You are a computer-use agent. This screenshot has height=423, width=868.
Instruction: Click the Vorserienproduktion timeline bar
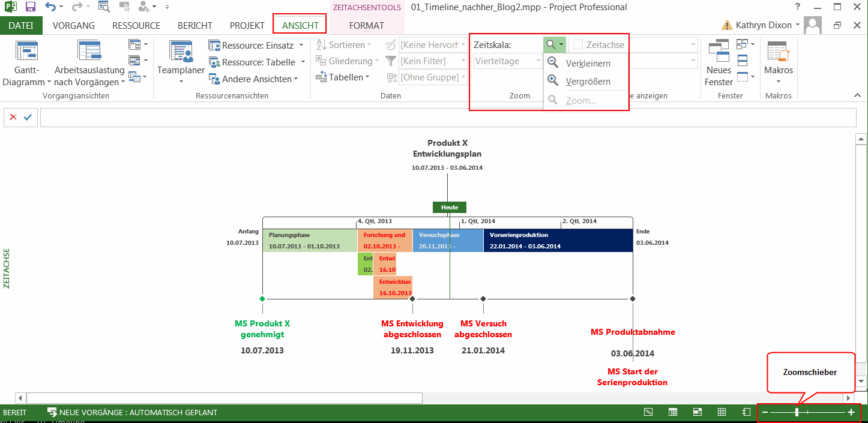[558, 241]
